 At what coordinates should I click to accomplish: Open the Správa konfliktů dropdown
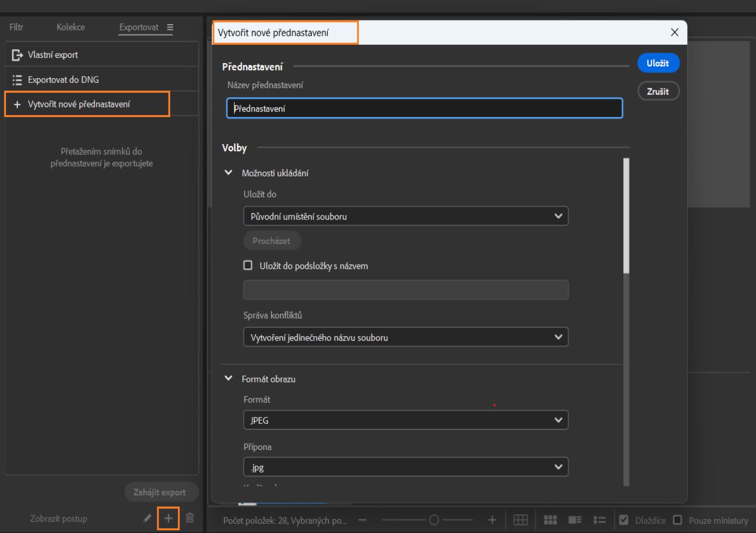(406, 337)
